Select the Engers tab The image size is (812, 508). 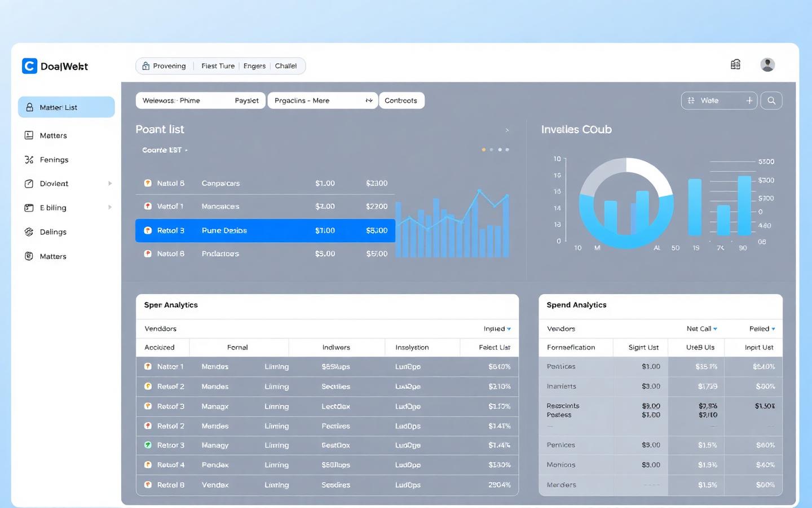(x=254, y=66)
